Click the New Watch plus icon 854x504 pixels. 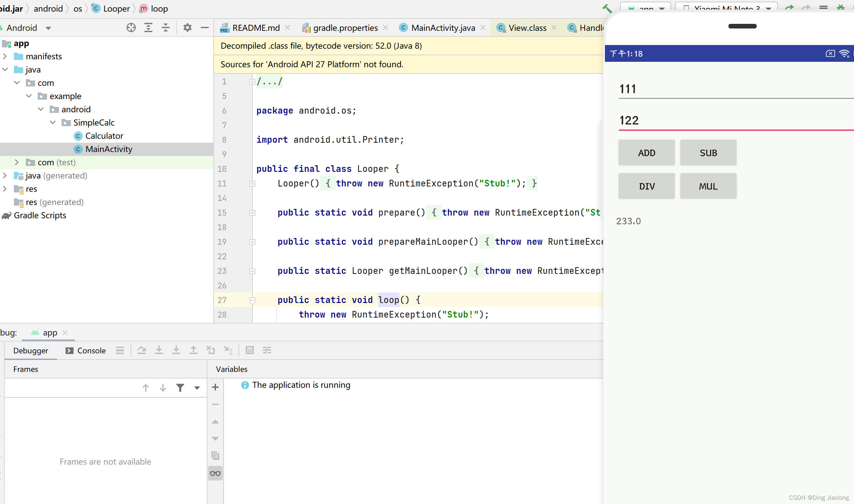(215, 387)
